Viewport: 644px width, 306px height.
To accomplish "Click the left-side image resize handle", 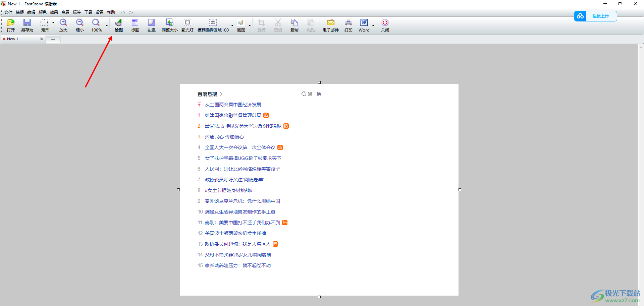I will click(x=178, y=190).
